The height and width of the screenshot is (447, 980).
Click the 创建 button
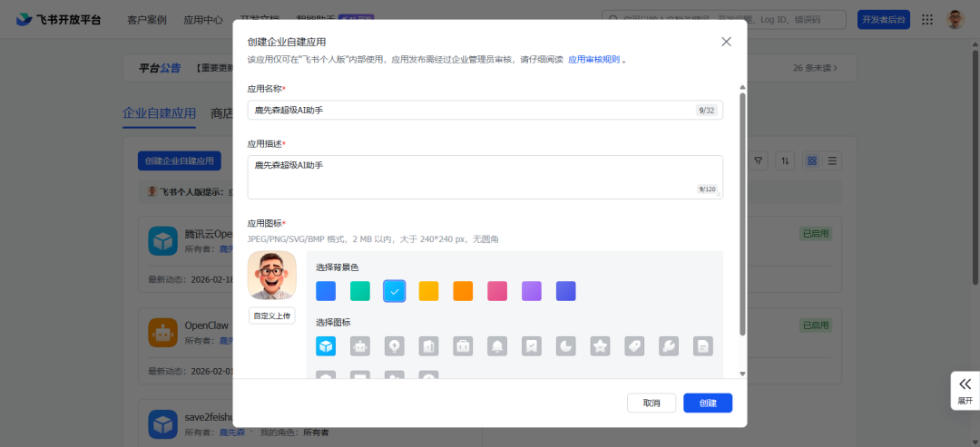(708, 403)
